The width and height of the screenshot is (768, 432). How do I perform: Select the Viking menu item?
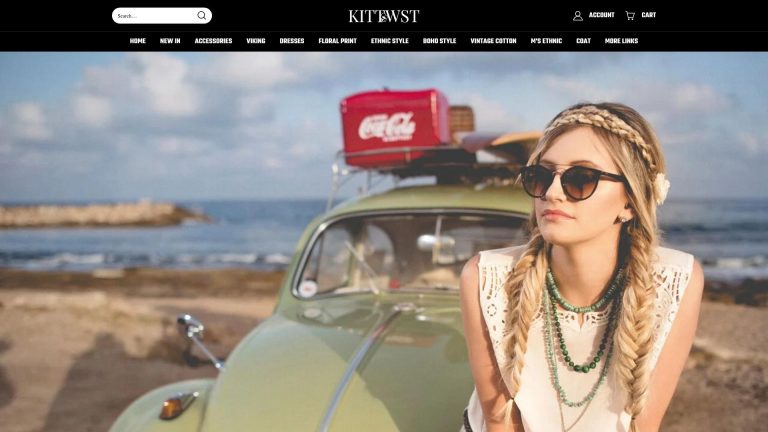pos(256,41)
